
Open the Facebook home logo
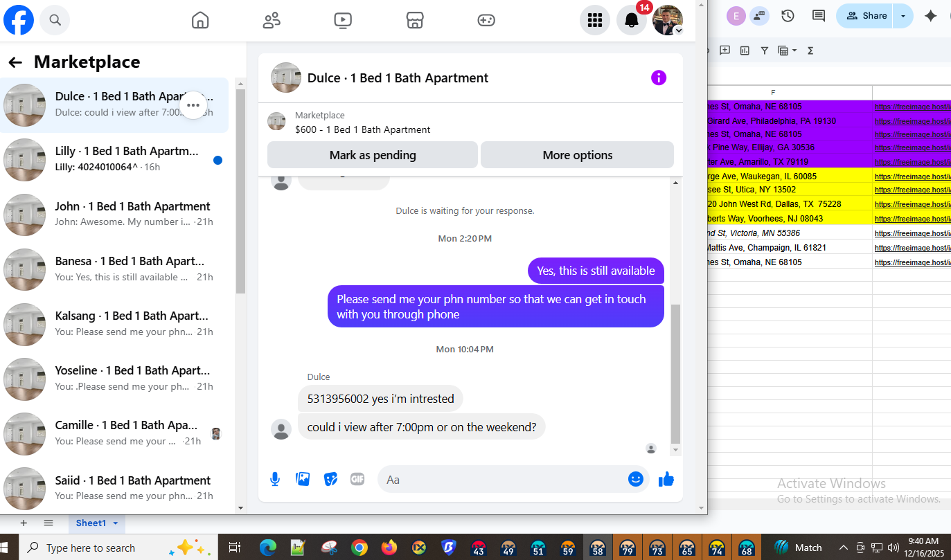(x=19, y=20)
